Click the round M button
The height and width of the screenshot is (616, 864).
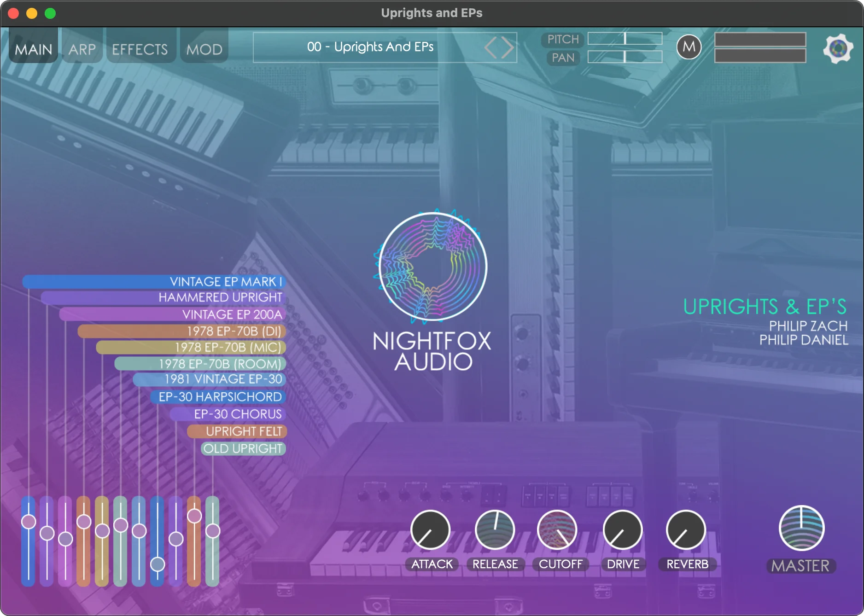tap(689, 46)
